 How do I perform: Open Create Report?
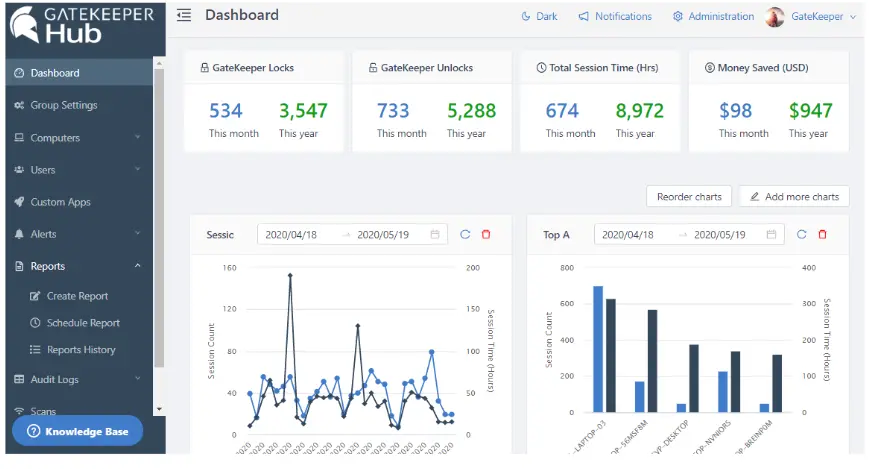pos(79,296)
